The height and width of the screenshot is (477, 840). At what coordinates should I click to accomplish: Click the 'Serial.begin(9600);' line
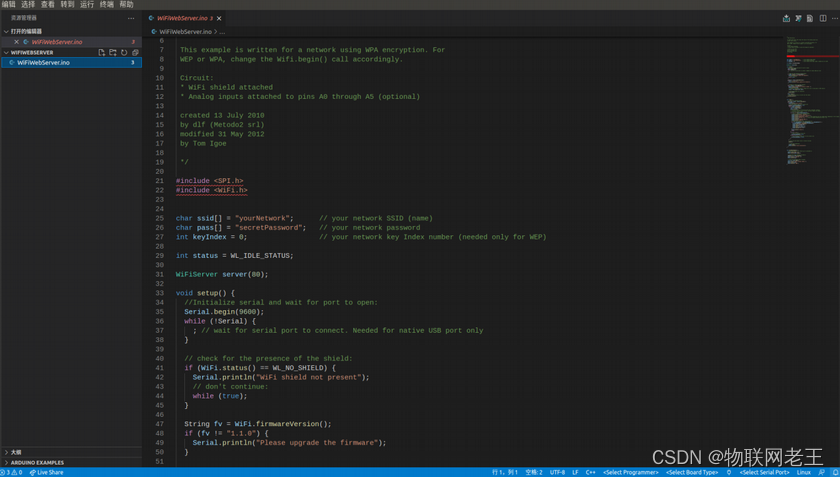pos(224,312)
